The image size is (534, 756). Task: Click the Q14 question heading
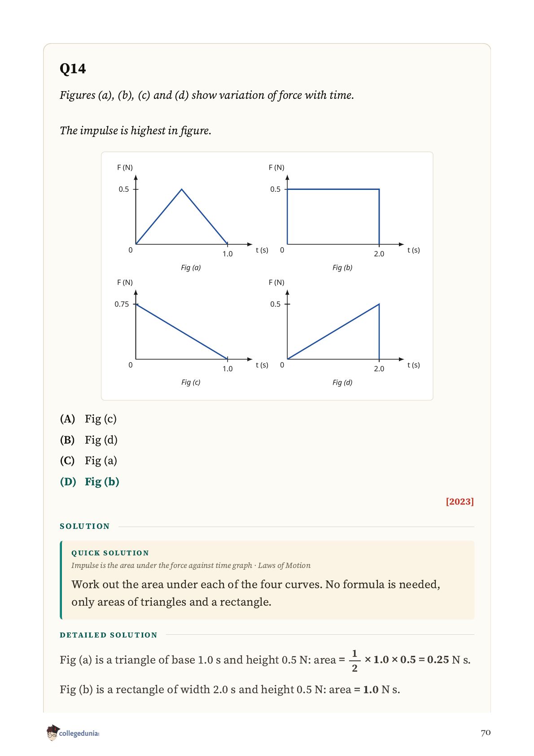73,69
